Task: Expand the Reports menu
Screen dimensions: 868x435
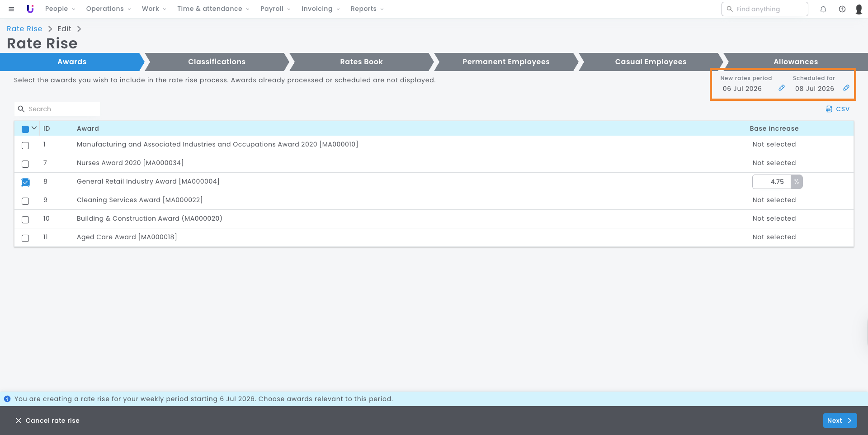Action: click(367, 9)
